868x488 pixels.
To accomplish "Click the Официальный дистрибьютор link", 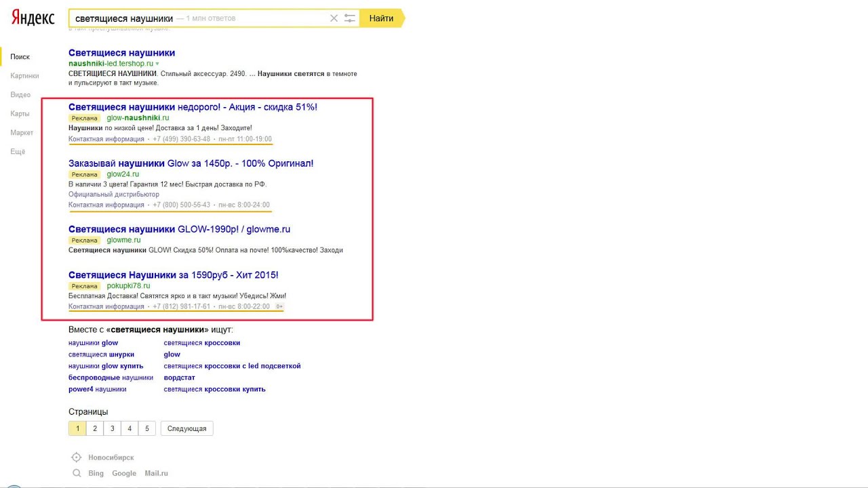I will tap(114, 195).
